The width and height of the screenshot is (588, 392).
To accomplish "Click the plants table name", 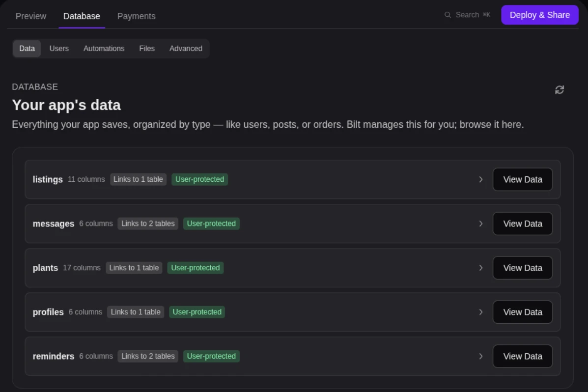I will (x=45, y=268).
